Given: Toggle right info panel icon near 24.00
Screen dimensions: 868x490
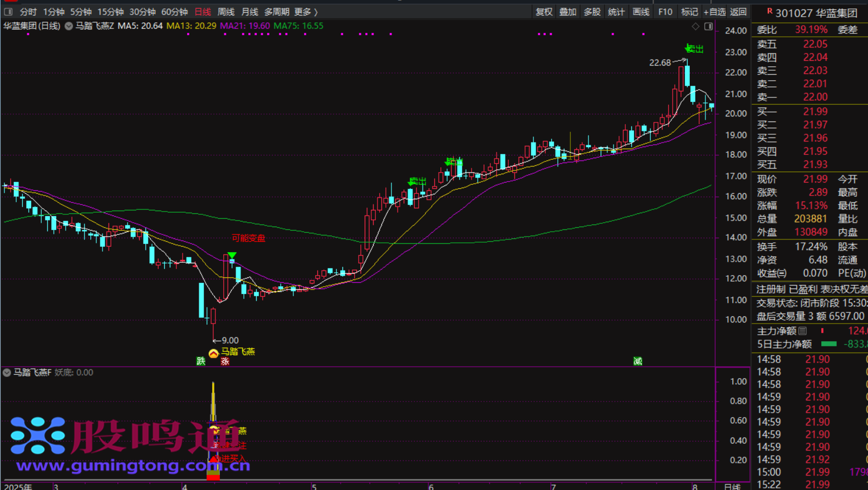Looking at the screenshot, I should [708, 26].
